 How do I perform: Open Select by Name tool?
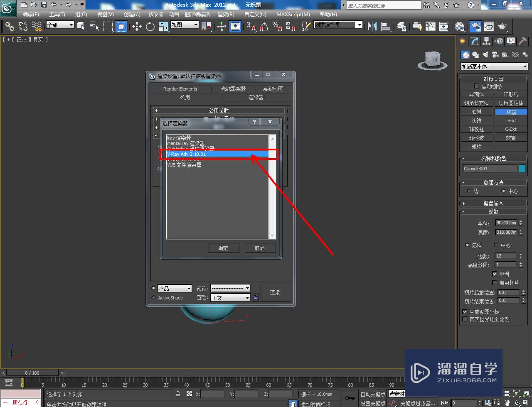94,27
